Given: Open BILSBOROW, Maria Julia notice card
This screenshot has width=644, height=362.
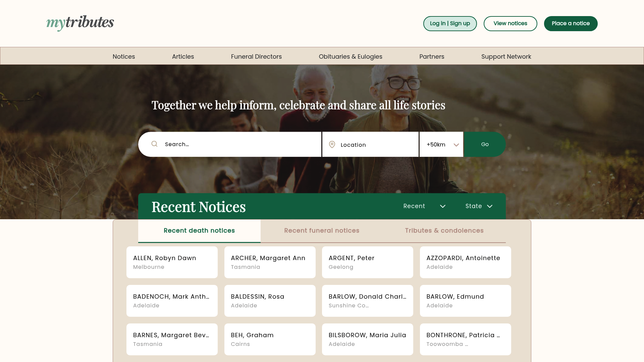Looking at the screenshot, I should coord(368,339).
